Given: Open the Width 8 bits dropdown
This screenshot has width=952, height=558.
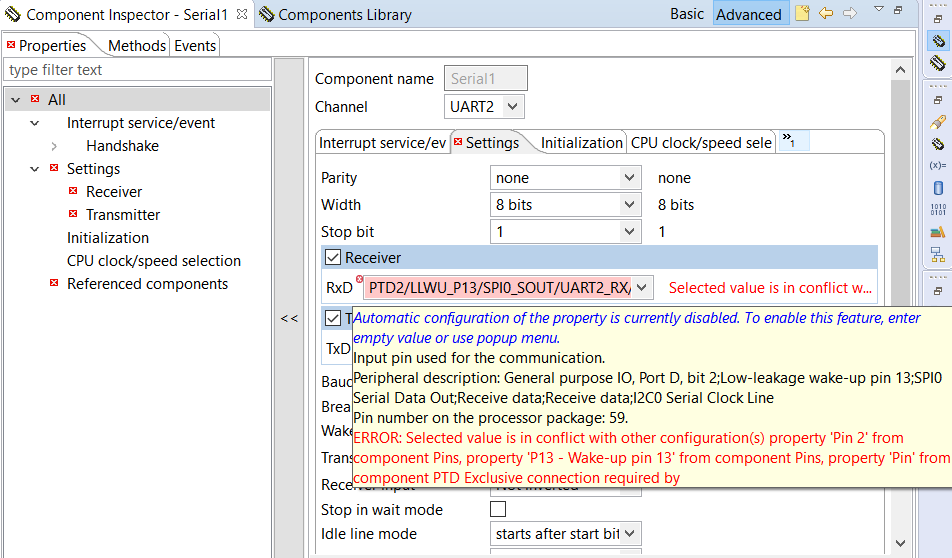Looking at the screenshot, I should [x=630, y=205].
